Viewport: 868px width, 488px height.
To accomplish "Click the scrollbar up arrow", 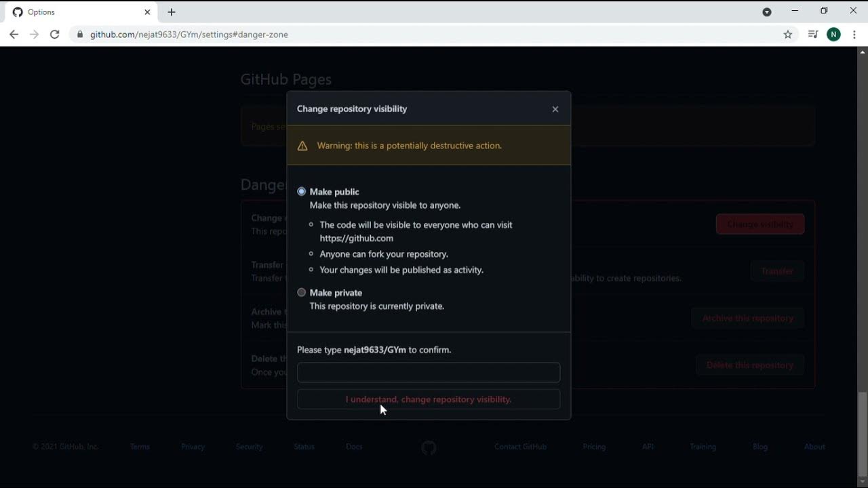I will tap(863, 52).
